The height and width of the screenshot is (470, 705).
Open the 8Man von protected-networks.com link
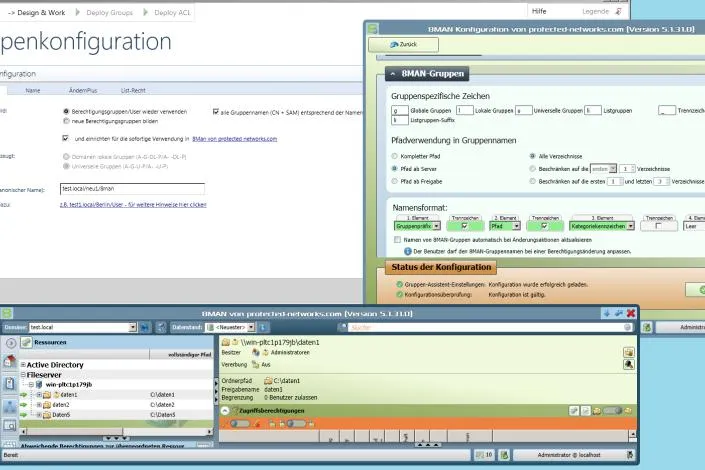pyautogui.click(x=234, y=139)
